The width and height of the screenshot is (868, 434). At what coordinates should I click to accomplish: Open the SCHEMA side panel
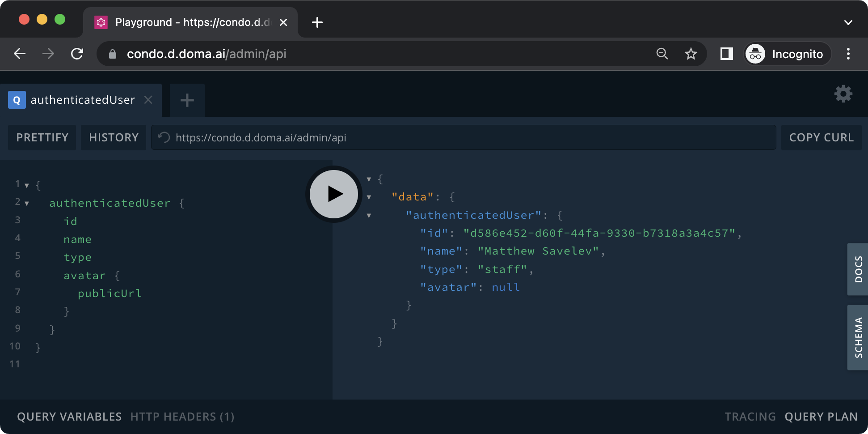858,337
